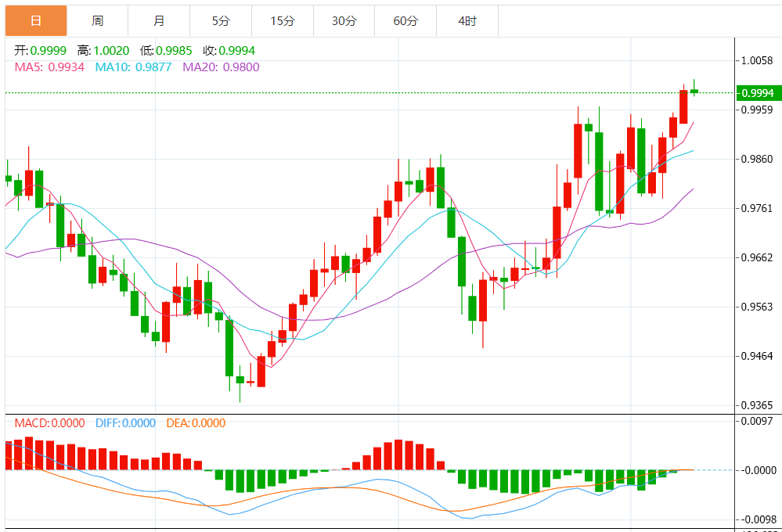The image size is (782, 532).
Task: Click the high price value 1.0020
Action: coord(111,51)
